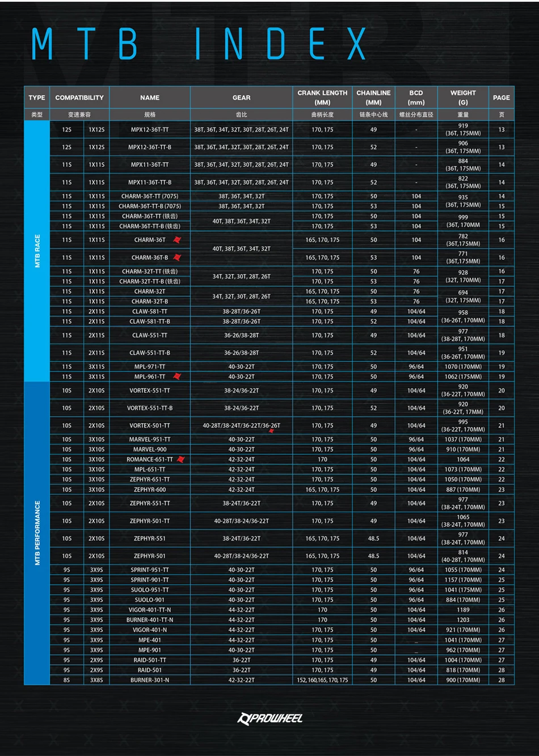
Task: Select the ZEPHYR-651-TT name cell
Action: pyautogui.click(x=150, y=479)
